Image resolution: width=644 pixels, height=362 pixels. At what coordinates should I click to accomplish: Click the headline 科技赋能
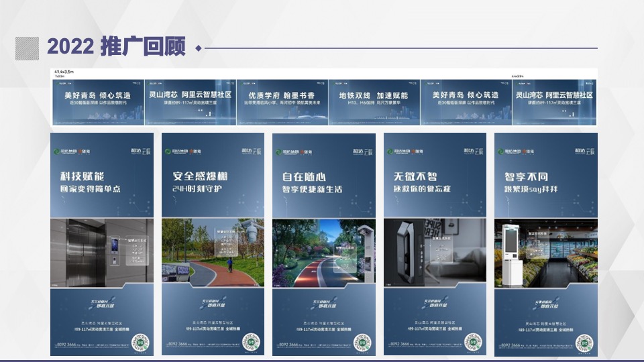(x=82, y=176)
